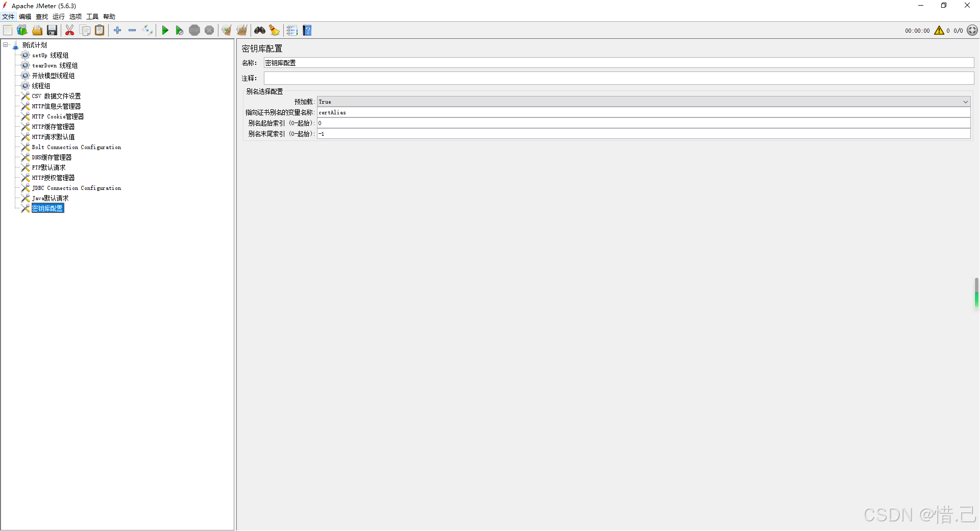980x531 pixels.
Task: Open the 编辑 menu
Action: (x=25, y=17)
